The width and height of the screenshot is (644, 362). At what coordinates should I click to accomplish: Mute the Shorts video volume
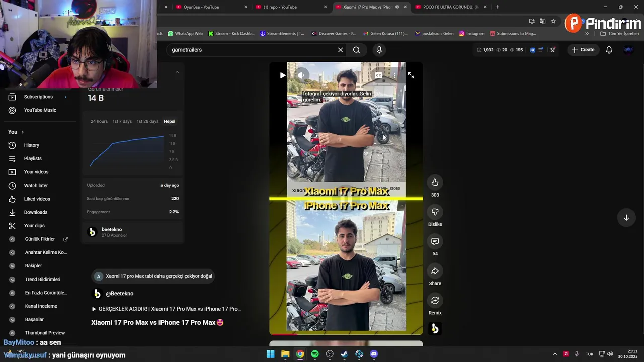click(301, 75)
